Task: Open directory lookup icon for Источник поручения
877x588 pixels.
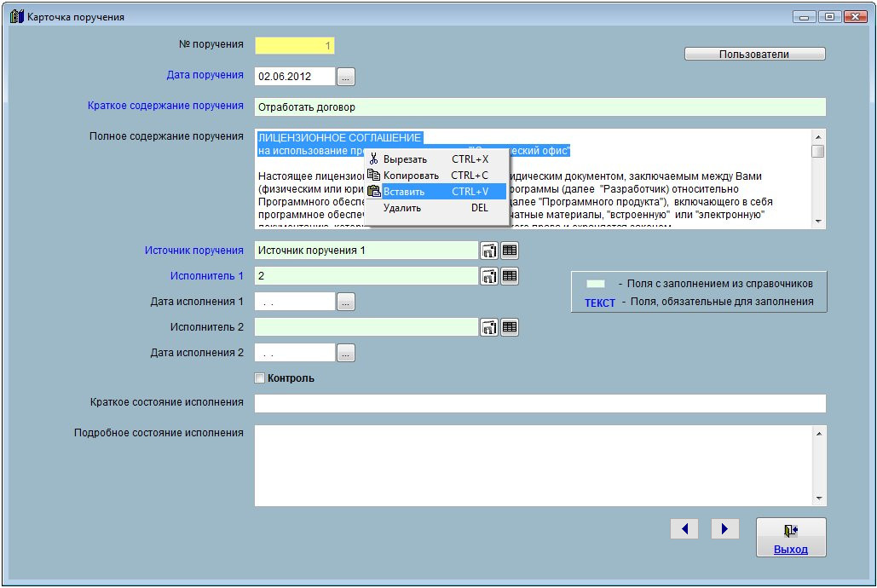Action: [x=489, y=251]
